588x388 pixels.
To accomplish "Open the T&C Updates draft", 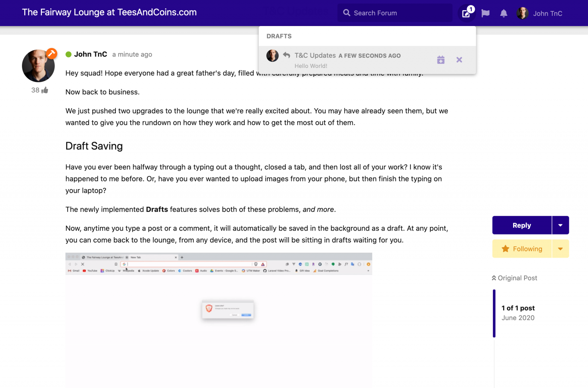I will click(x=367, y=60).
